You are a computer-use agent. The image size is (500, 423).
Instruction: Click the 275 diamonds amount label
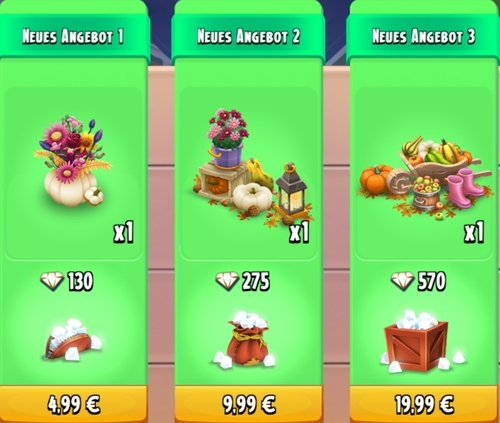[256, 281]
